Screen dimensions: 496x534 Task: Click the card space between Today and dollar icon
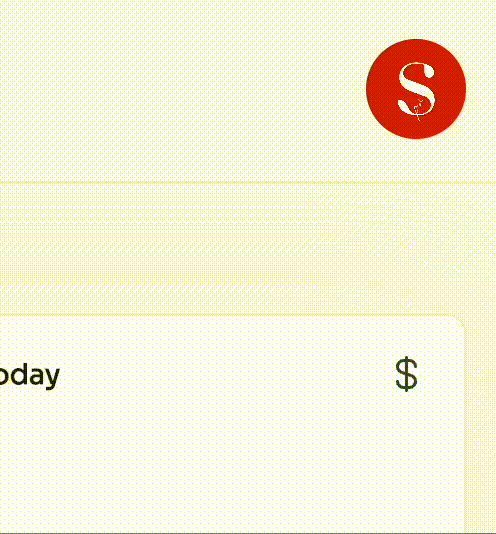228,375
